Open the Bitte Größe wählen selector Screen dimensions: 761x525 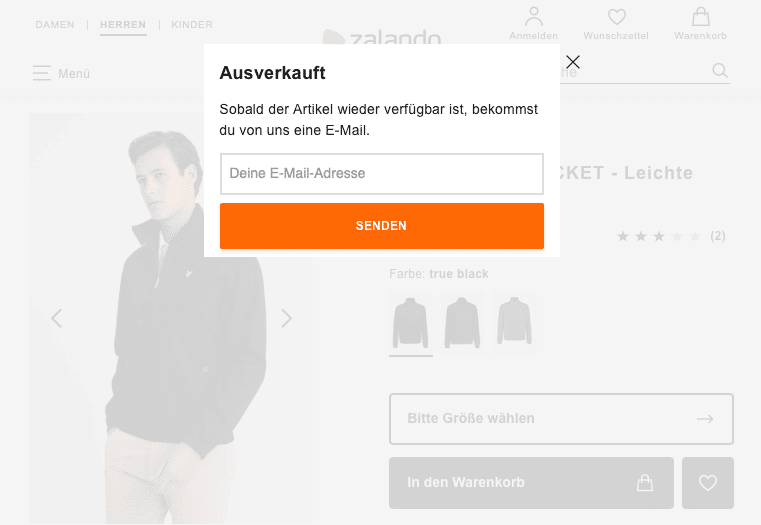(561, 419)
